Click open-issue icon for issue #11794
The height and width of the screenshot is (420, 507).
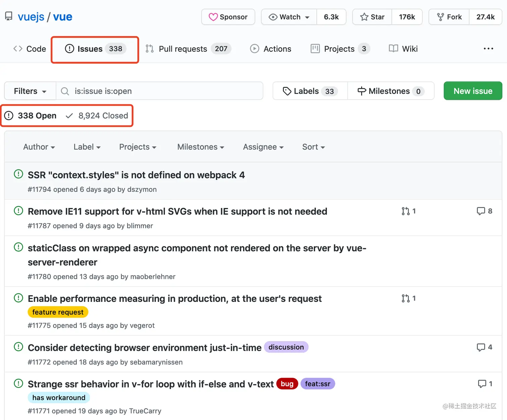point(18,174)
